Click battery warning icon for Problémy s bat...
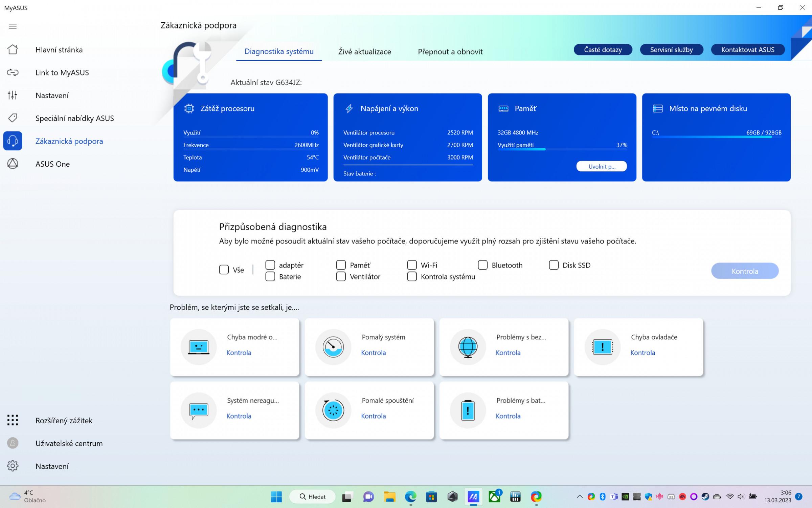The height and width of the screenshot is (508, 812). pos(468,410)
